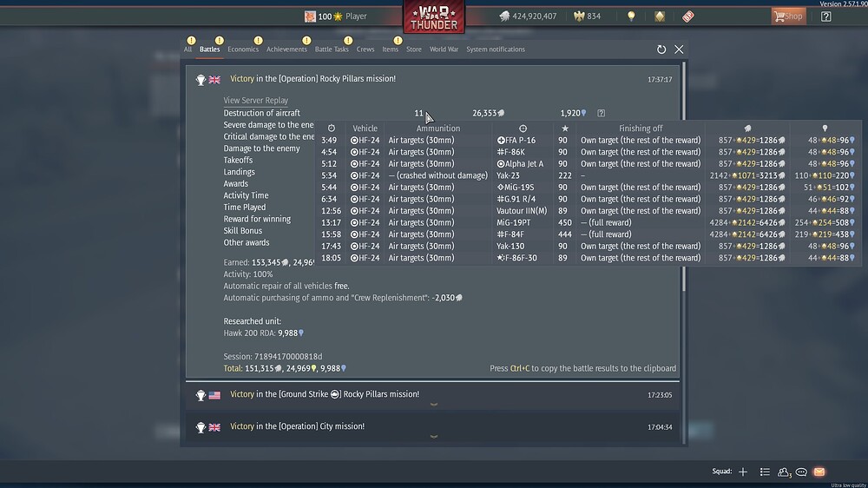
Task: Click the trophy icon of Ground Strike victory
Action: coord(201,395)
